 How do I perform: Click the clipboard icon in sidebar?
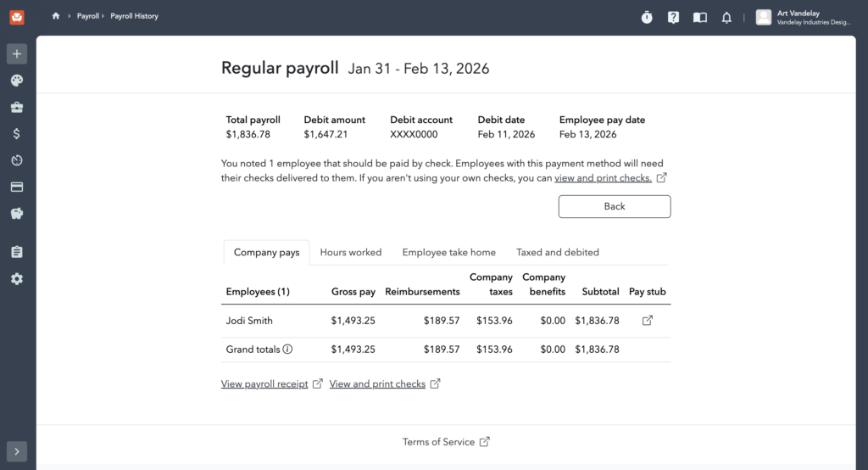point(17,252)
